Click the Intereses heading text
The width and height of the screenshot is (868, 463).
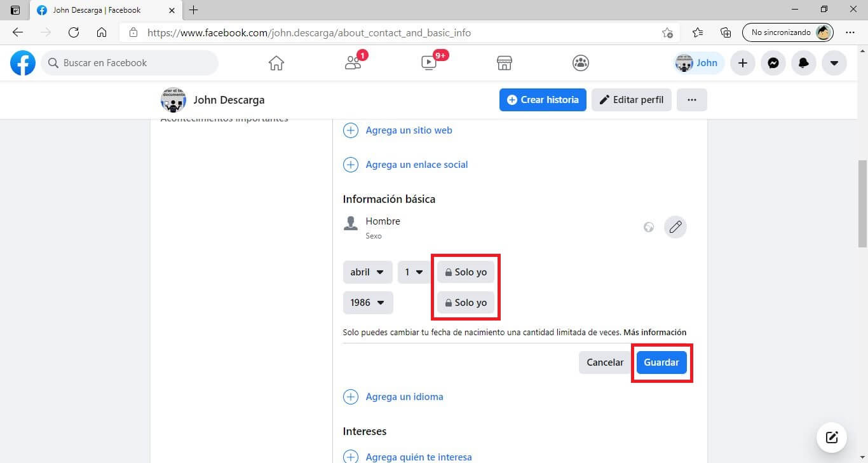coord(365,431)
